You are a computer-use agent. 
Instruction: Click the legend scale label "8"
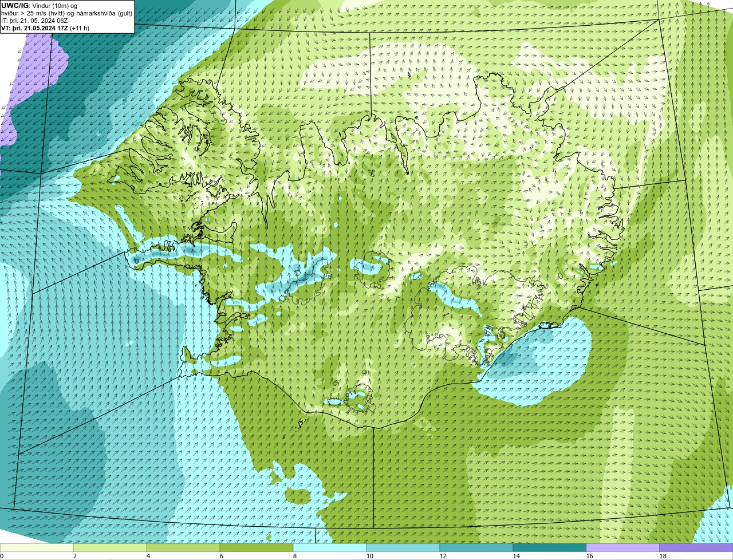click(x=295, y=556)
